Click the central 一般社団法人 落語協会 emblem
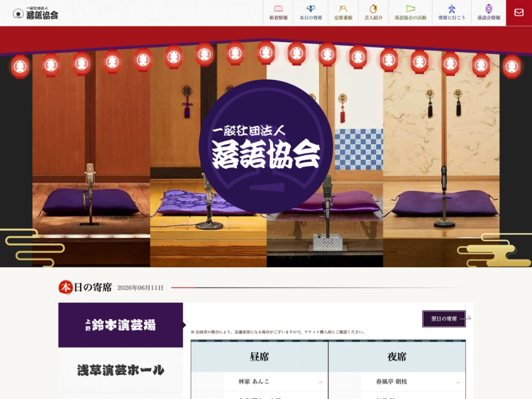532x399 pixels. pyautogui.click(x=265, y=146)
